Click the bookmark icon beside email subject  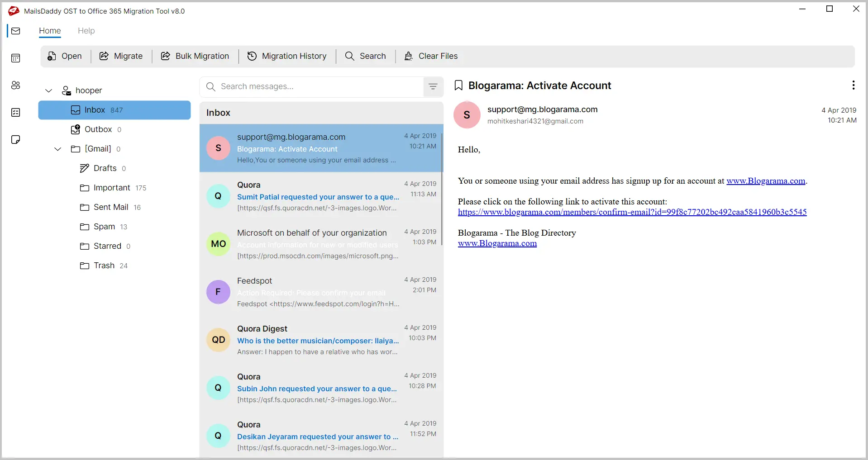click(458, 85)
